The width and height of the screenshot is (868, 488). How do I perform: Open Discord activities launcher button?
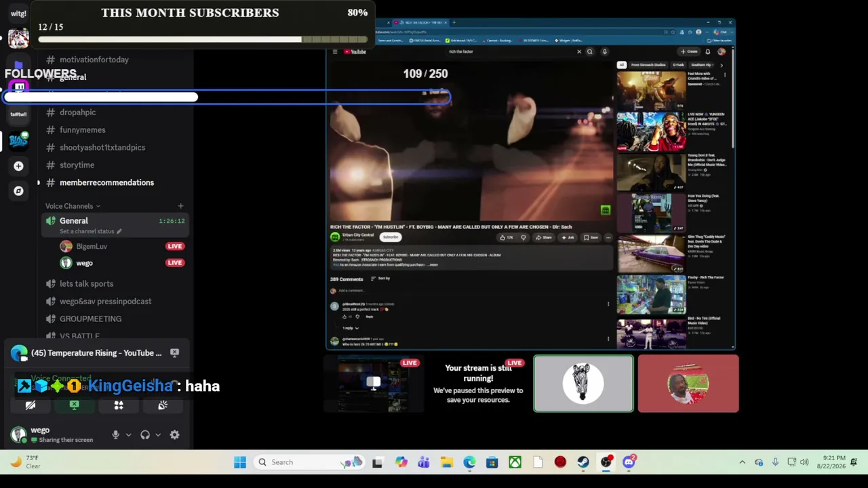tap(119, 405)
